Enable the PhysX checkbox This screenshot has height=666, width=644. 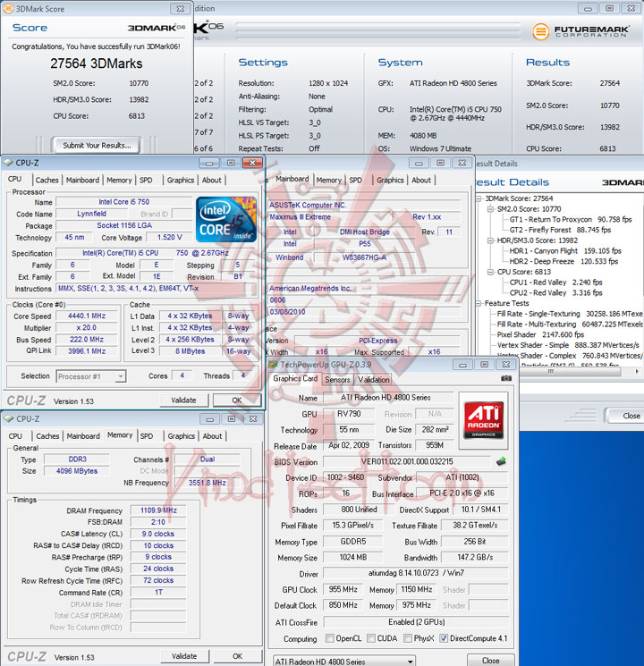click(408, 638)
